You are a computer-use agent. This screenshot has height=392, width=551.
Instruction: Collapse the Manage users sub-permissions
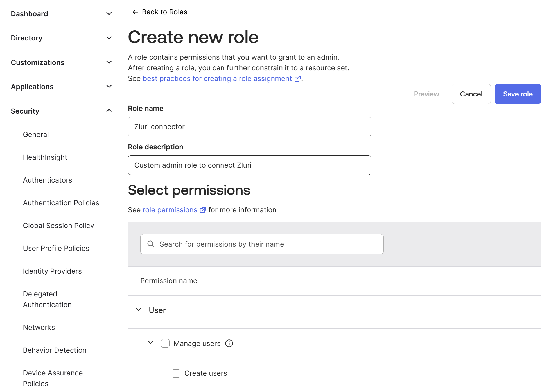tap(151, 343)
